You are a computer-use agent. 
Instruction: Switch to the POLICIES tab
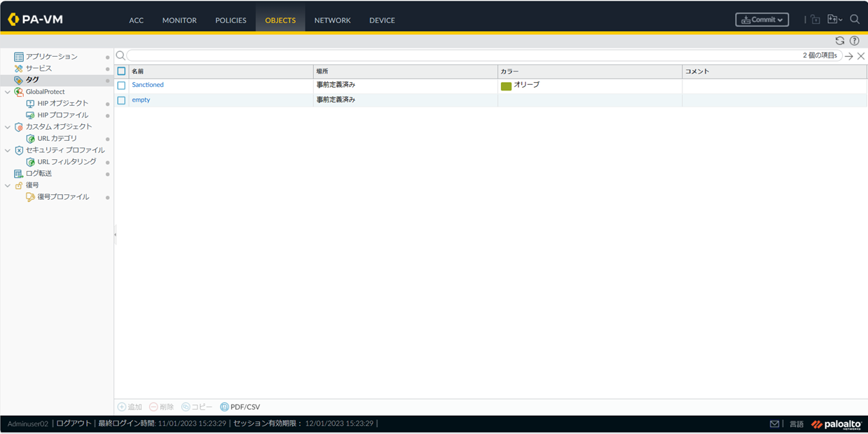coord(230,20)
